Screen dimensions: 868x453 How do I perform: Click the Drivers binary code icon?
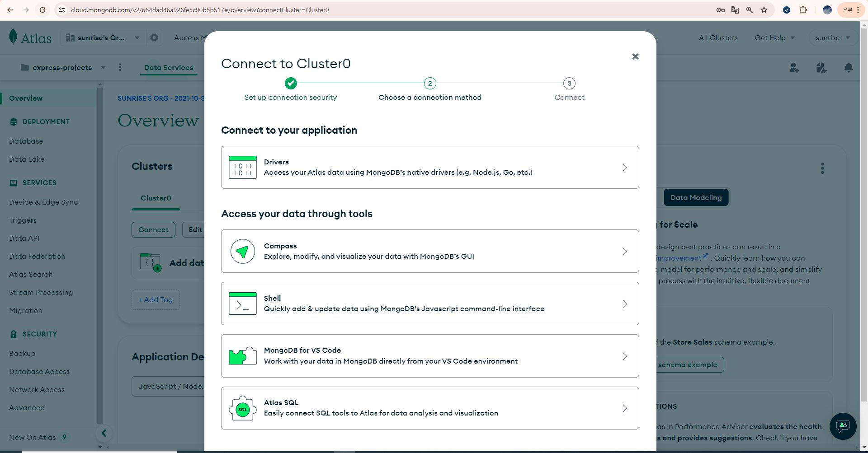coord(242,167)
